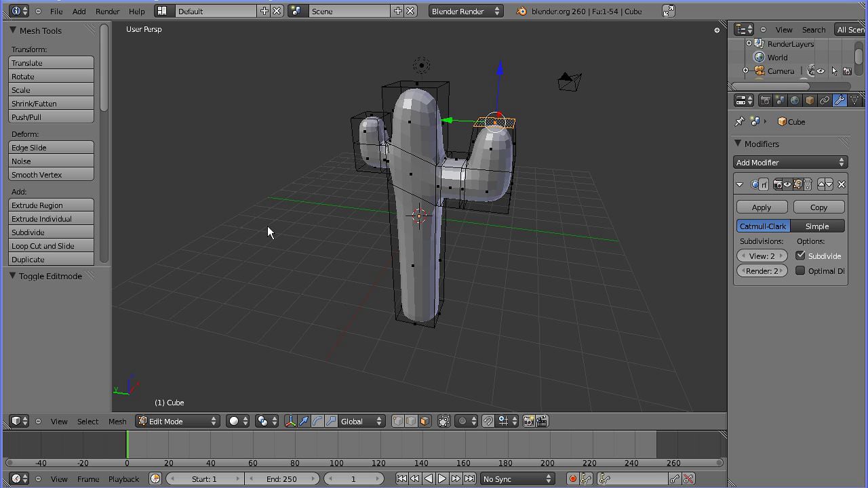Open the No Sync playback dropdown
The width and height of the screenshot is (868, 488).
pos(517,479)
